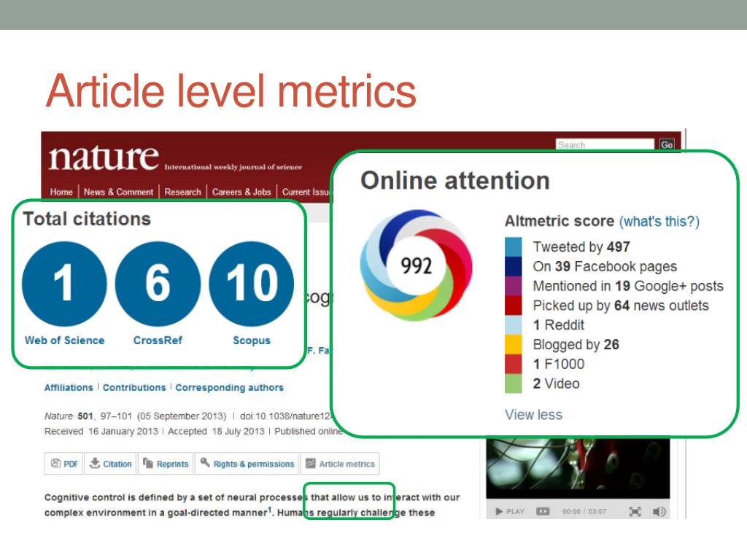747x560 pixels.
Task: Follow the Scopus text link
Action: coord(252,341)
